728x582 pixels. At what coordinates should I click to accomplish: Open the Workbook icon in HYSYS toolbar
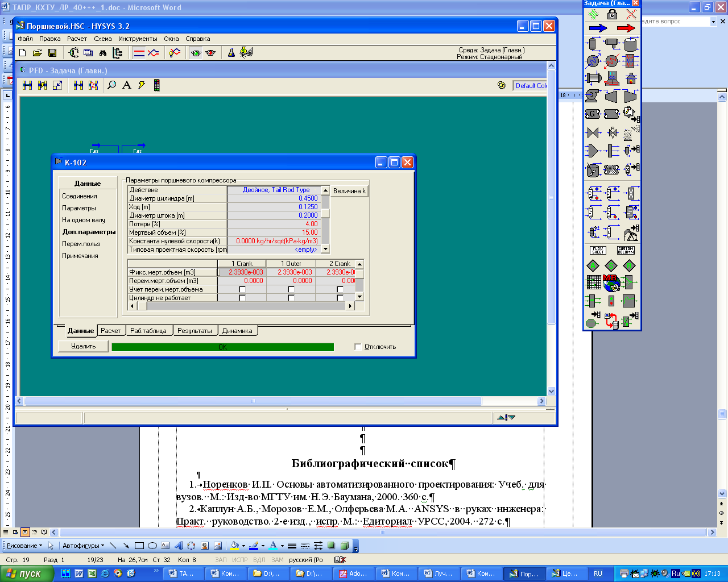coord(88,53)
